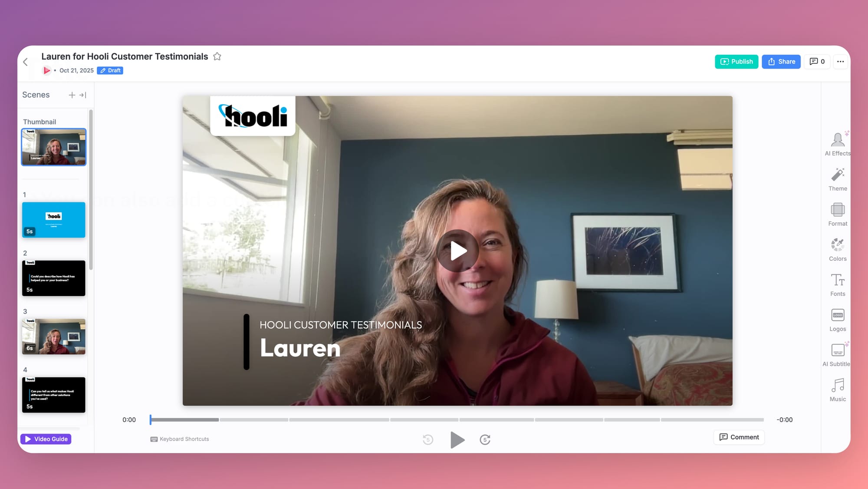Open the comments counter button
Image resolution: width=868 pixels, height=489 pixels.
click(x=817, y=62)
